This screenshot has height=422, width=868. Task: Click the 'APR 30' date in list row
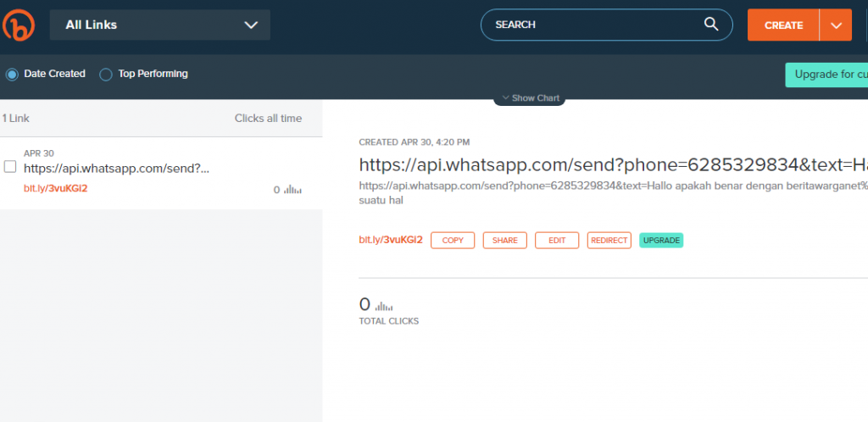39,153
